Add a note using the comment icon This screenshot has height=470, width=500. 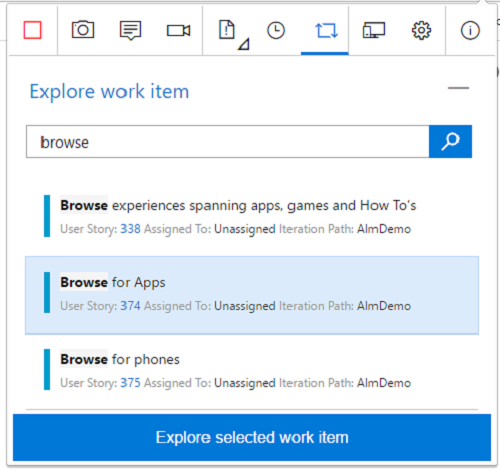tap(130, 30)
